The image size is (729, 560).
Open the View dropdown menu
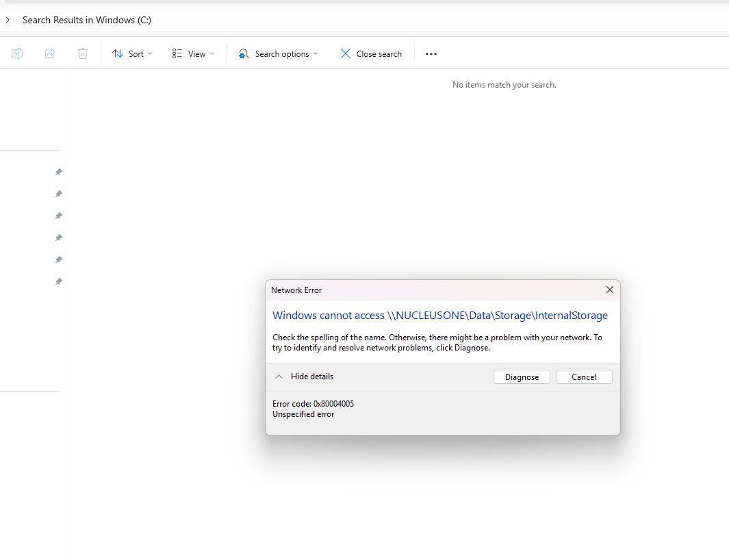(193, 54)
